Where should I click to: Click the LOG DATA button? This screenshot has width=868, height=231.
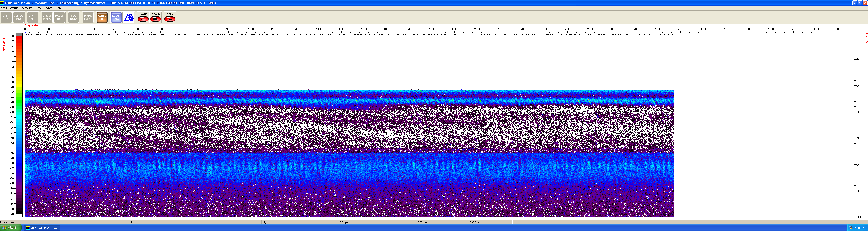coord(73,17)
